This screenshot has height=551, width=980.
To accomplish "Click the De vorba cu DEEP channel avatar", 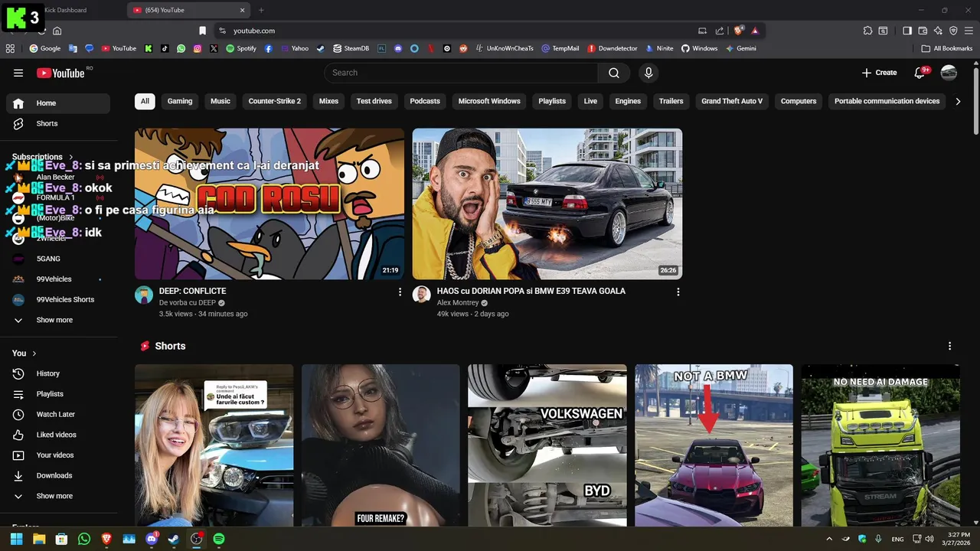I will click(x=144, y=295).
